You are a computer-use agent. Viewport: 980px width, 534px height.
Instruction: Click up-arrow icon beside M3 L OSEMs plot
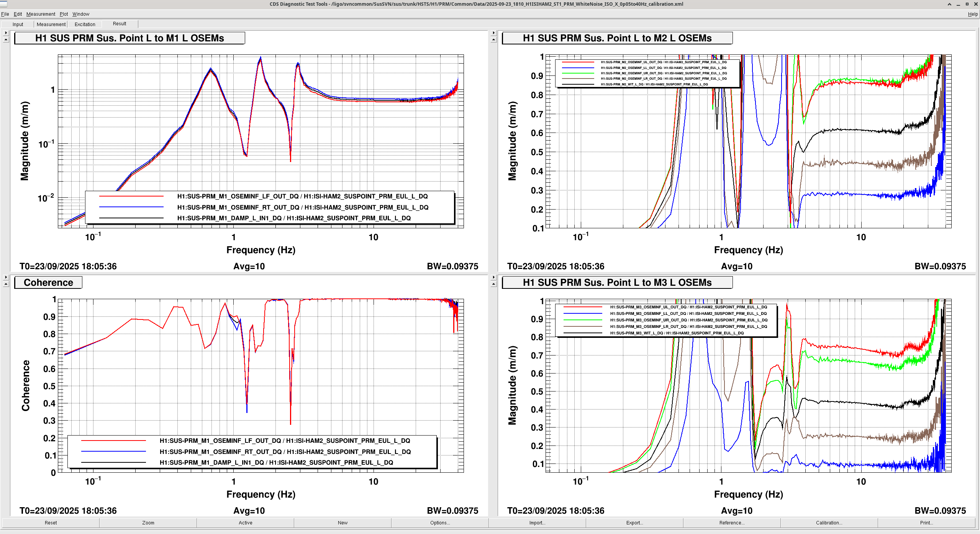tap(493, 284)
